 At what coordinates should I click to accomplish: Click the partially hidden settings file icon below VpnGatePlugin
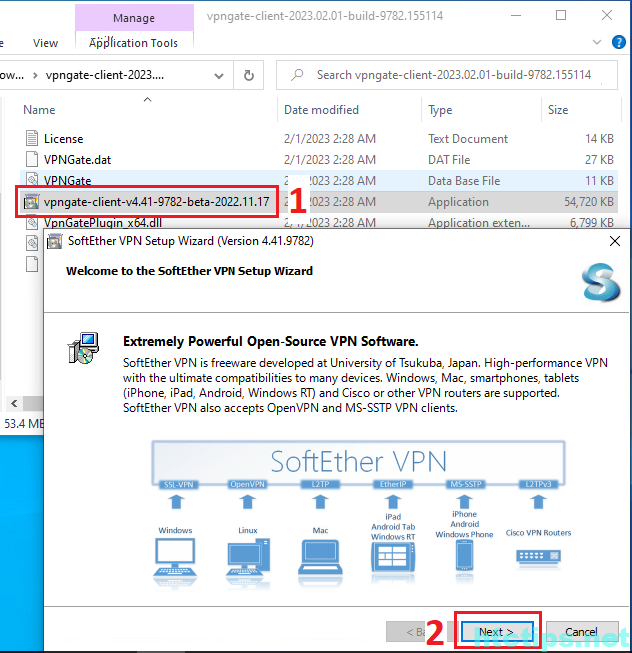point(32,242)
